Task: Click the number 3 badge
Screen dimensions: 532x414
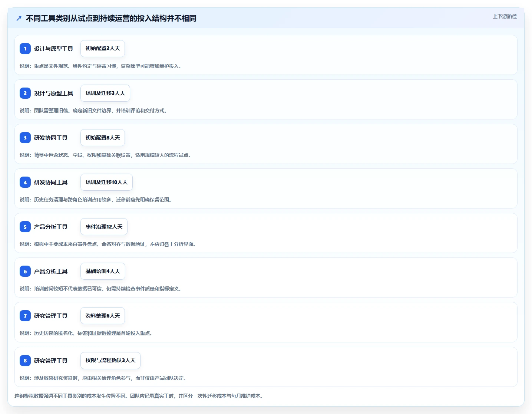Action: [25, 138]
